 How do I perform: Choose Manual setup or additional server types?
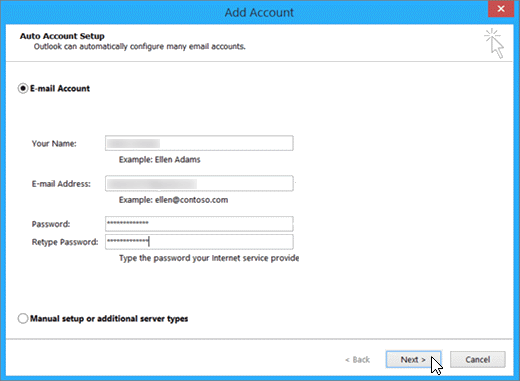(23, 318)
